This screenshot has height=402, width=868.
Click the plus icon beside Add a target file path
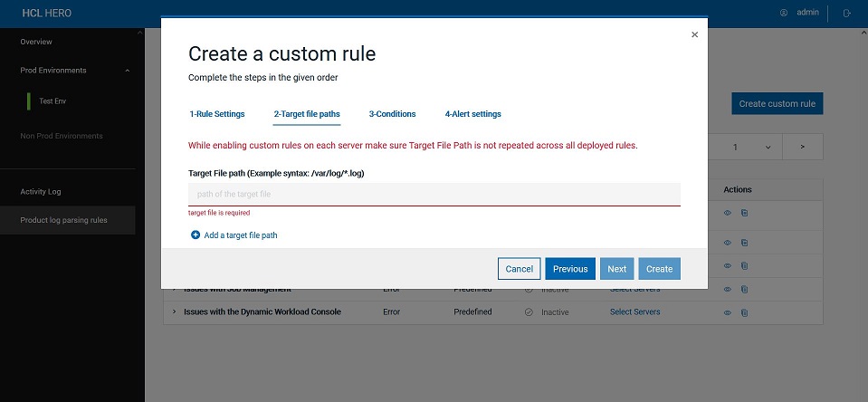(x=196, y=235)
